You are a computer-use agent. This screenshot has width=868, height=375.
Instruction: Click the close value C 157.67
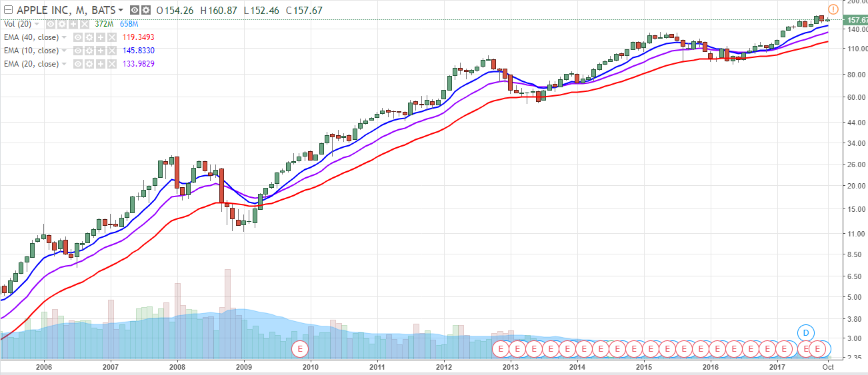coord(304,10)
